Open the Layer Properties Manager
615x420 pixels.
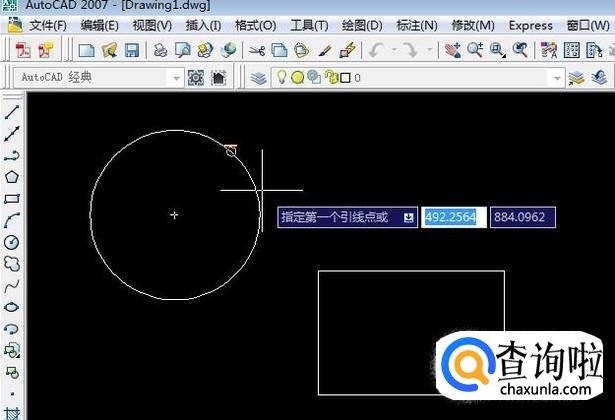pyautogui.click(x=258, y=78)
